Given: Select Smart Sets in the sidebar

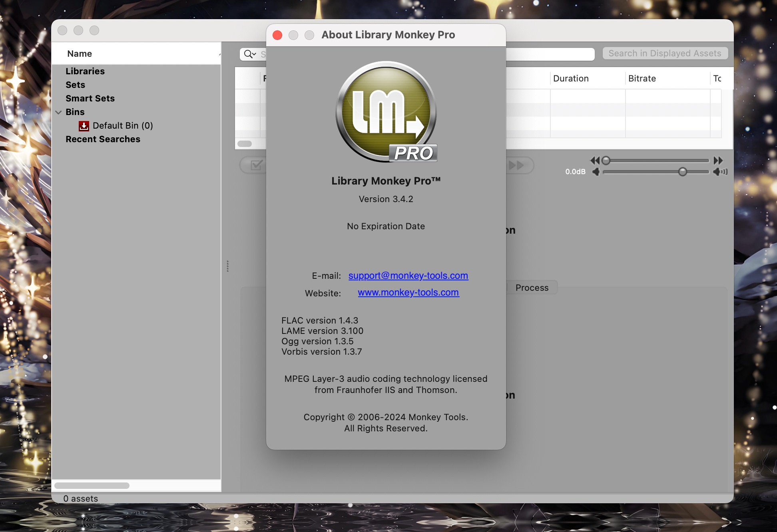Looking at the screenshot, I should (90, 98).
